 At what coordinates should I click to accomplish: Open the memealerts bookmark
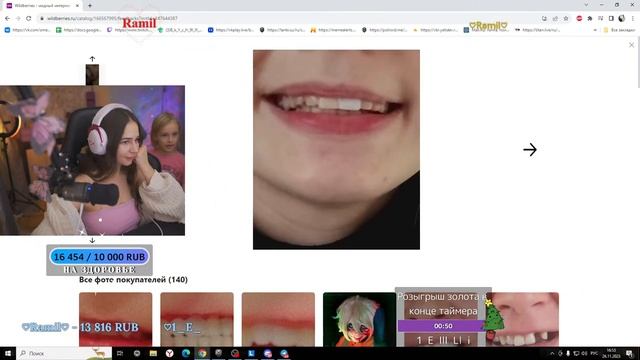tap(333, 30)
